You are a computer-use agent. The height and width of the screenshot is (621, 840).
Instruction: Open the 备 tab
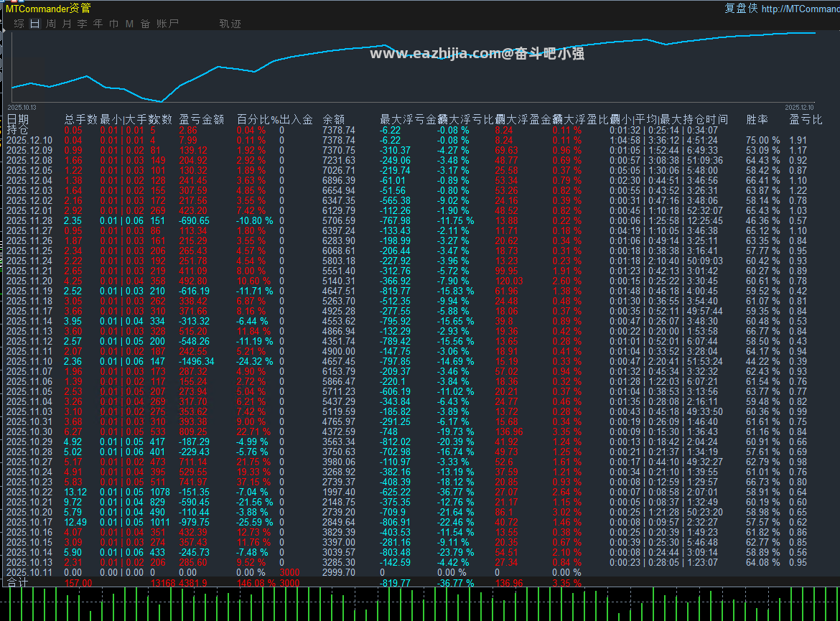point(145,24)
